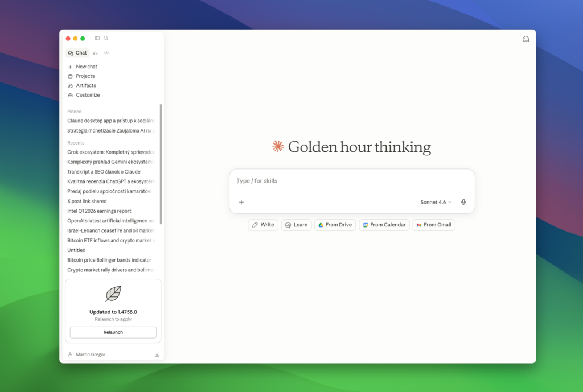Click the ghost incognito chat icon
The image size is (583, 392).
tap(525, 39)
